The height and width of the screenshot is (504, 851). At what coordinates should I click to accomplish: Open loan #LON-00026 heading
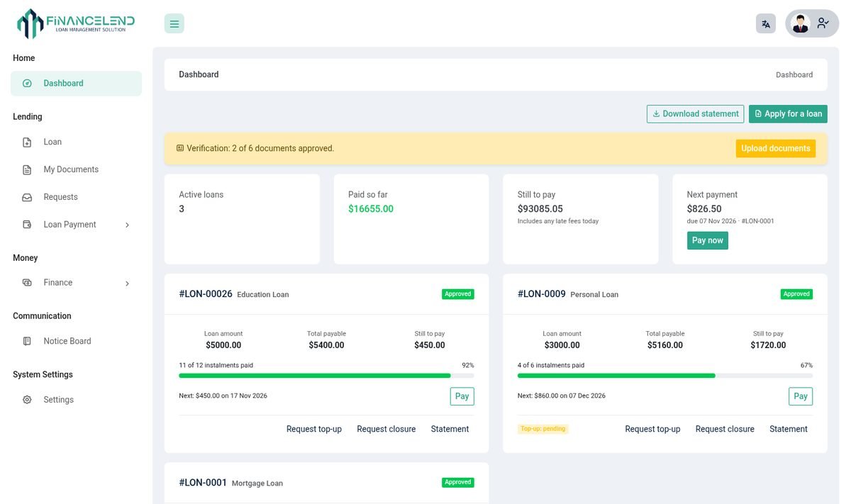tap(206, 293)
